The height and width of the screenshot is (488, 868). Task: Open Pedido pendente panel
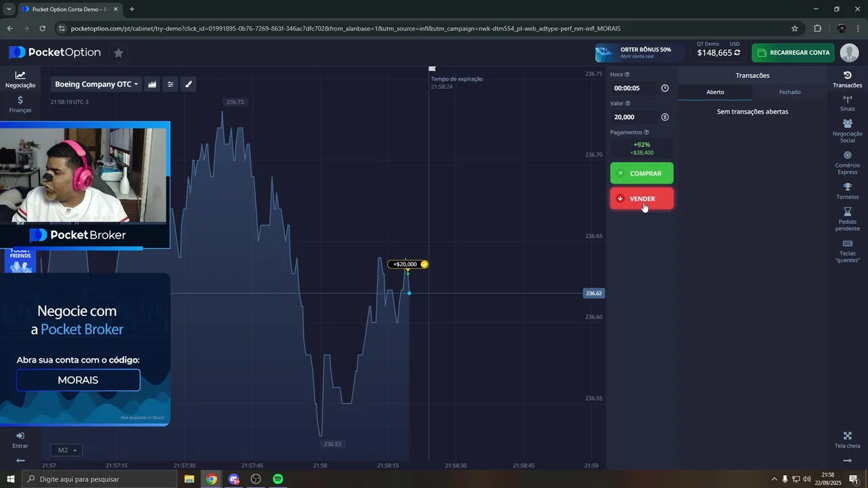point(847,220)
